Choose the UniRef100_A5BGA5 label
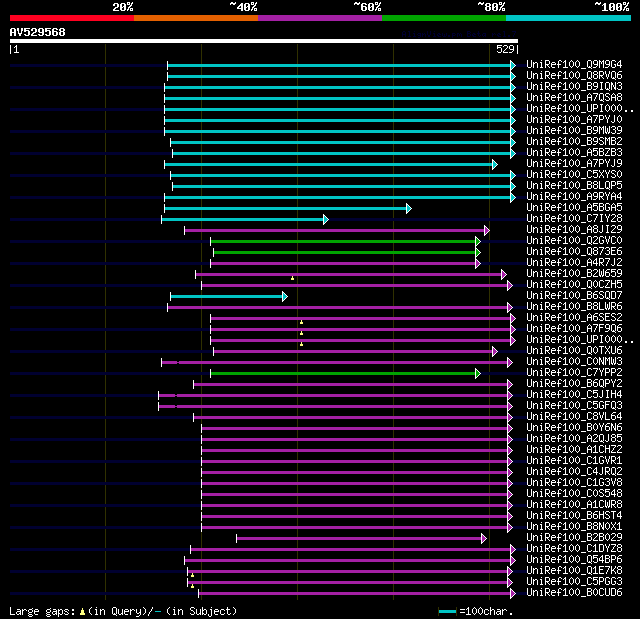Viewport: 640px width, 619px height. 574,208
